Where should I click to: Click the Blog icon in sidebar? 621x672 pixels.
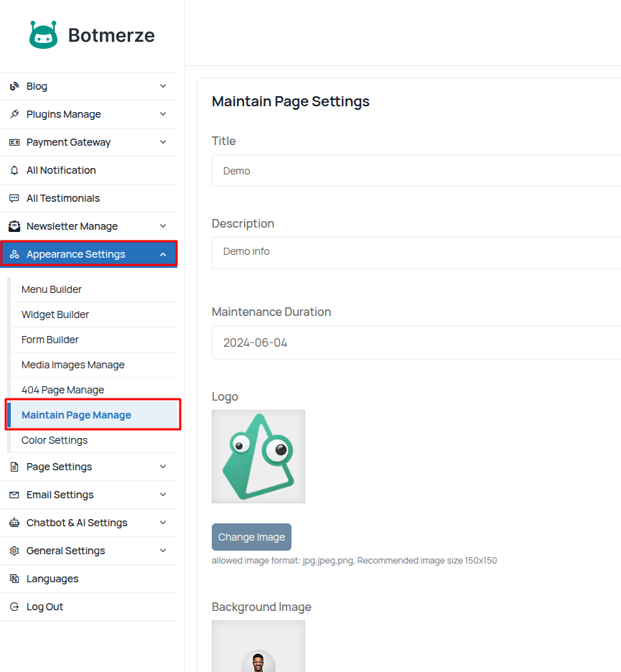[x=14, y=86]
